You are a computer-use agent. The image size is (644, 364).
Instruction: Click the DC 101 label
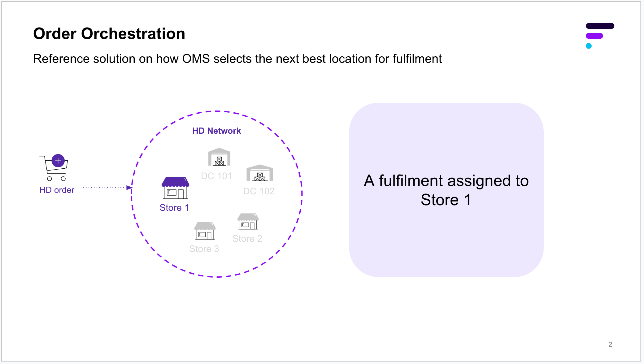point(216,176)
